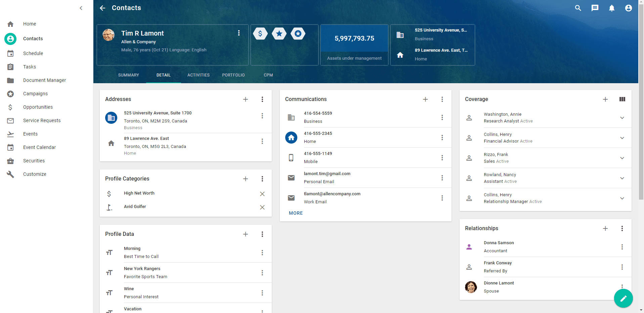Image resolution: width=644 pixels, height=313 pixels.
Task: Open options for Donna Samson relationship
Action: [622, 247]
